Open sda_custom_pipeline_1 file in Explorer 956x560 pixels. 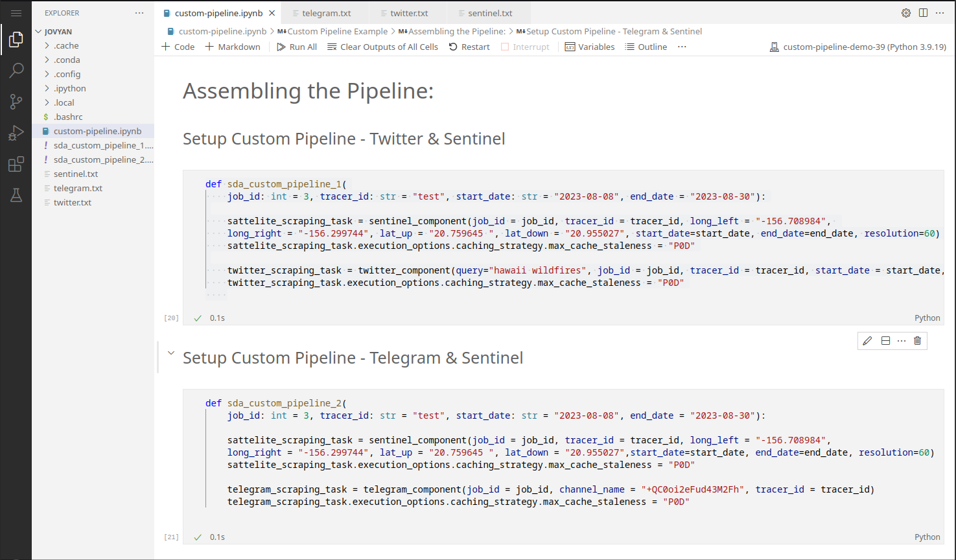point(93,145)
